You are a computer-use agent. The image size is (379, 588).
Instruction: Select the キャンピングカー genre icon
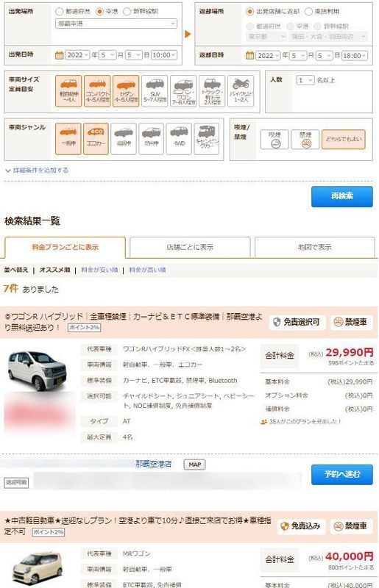(x=207, y=139)
